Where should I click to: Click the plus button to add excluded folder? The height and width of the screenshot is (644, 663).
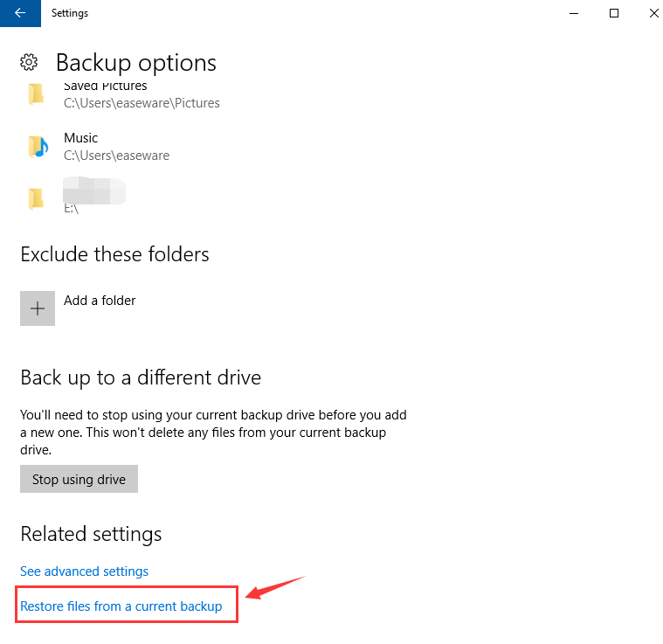[x=38, y=308]
